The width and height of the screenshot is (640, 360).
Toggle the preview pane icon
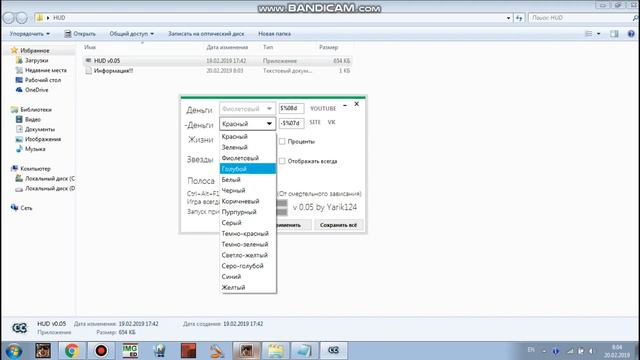[614, 34]
